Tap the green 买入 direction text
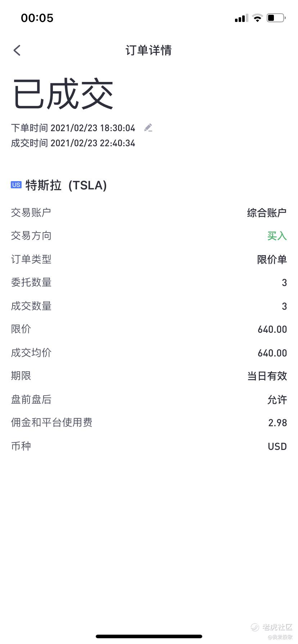Screen dimensions: 298x644 (x=277, y=236)
